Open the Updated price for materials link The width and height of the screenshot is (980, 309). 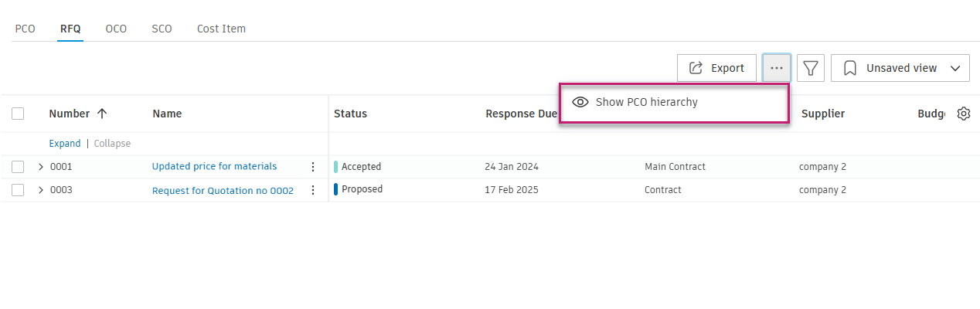(214, 166)
